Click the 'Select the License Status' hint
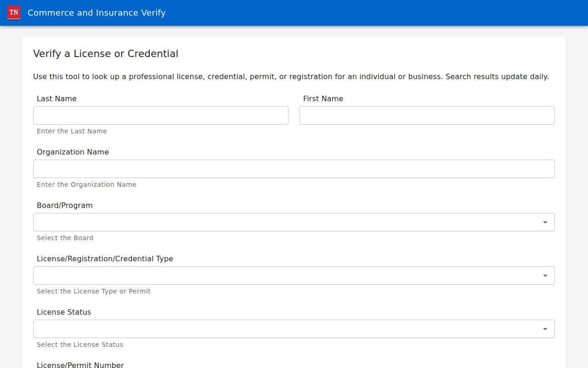588x368 pixels. (80, 345)
